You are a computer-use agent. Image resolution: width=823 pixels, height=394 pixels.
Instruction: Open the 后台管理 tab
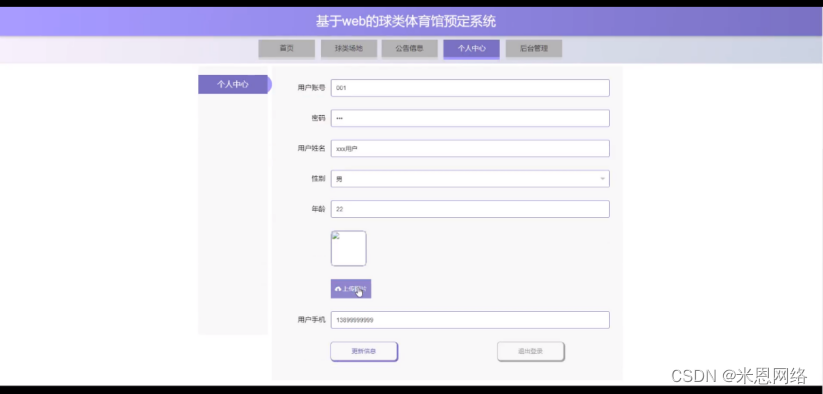coord(534,48)
